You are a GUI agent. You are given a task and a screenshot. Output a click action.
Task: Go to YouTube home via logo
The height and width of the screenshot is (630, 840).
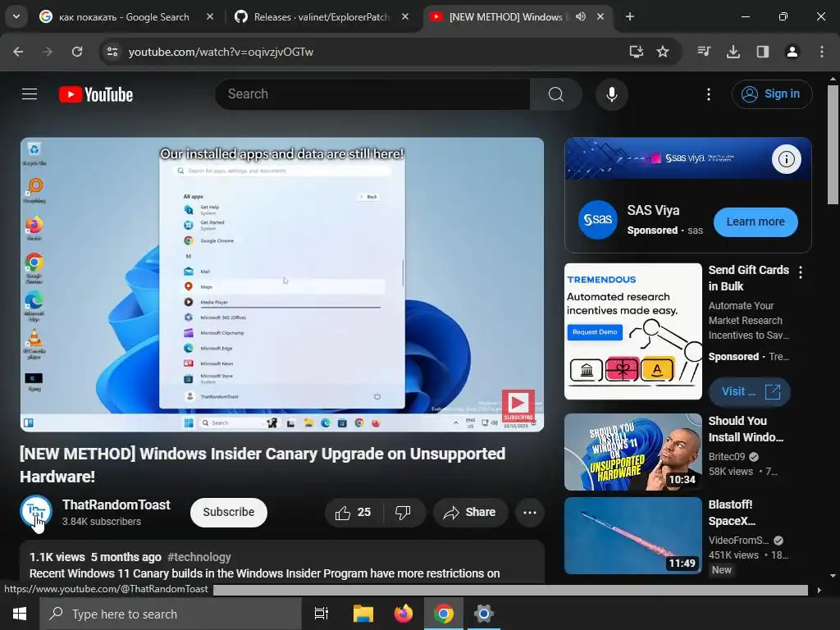[96, 94]
